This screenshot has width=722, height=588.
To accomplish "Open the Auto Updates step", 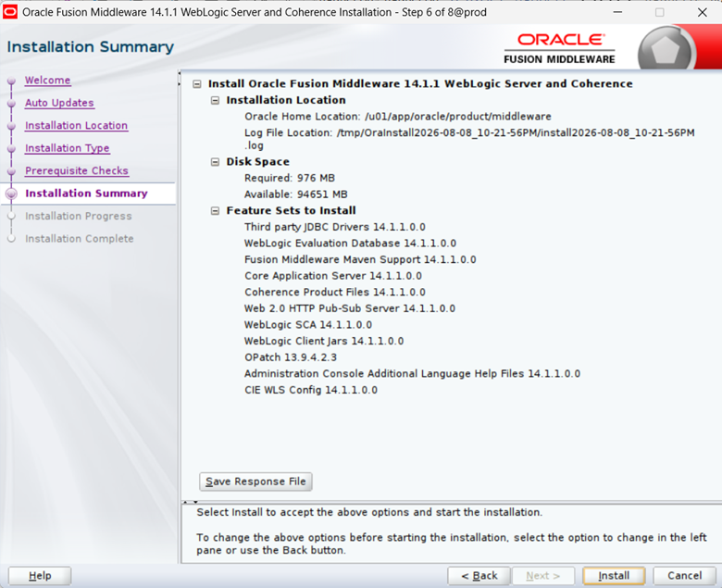I will (x=59, y=103).
